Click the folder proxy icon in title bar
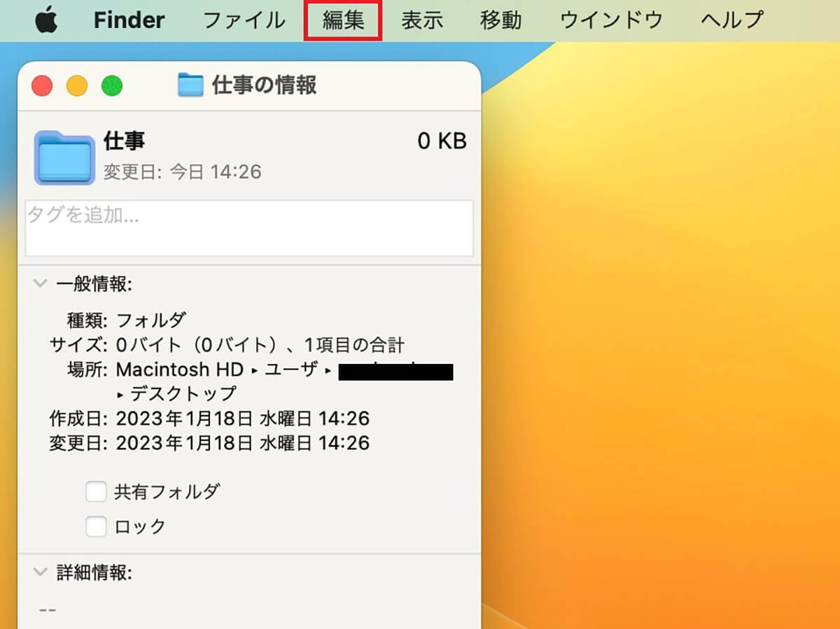This screenshot has width=840, height=629. (190, 85)
